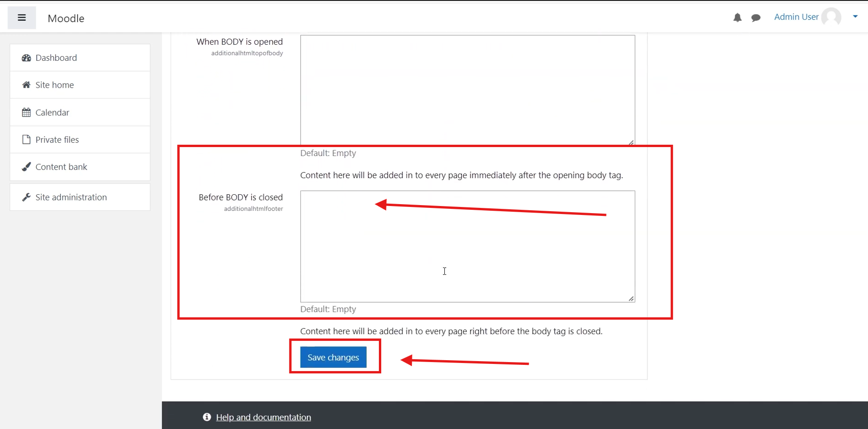Click the Calendar icon in sidebar
The width and height of the screenshot is (868, 429).
coord(26,112)
